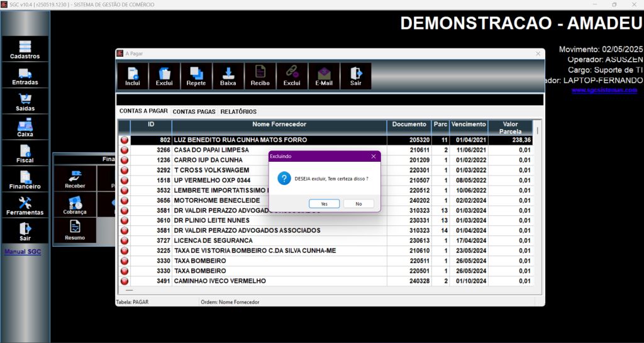Screen dimensions: 644x343
Task: Select row MOTORHOME BENECLEIDE
Action: point(326,201)
